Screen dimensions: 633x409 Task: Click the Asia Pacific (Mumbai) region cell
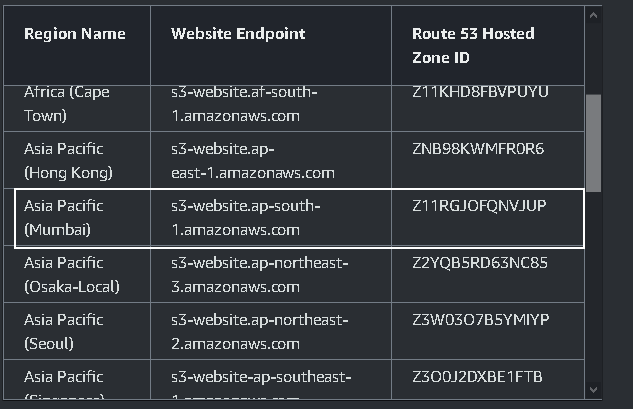[64, 217]
